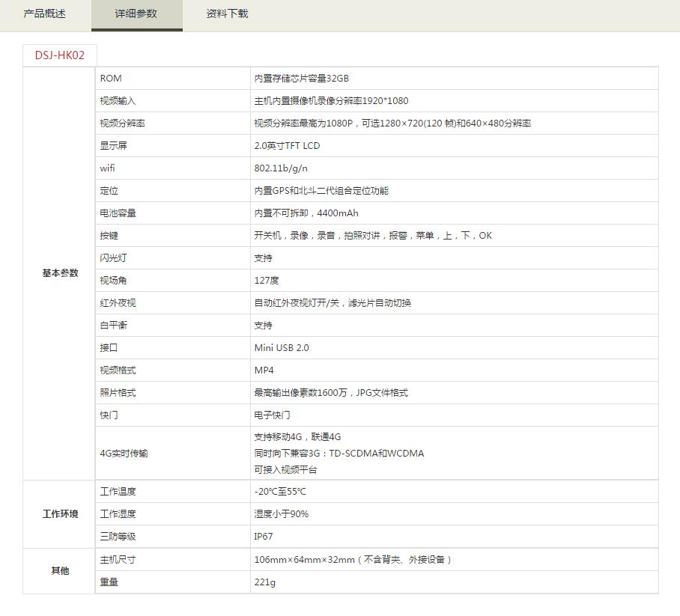Screen dimensions: 680x616
Task: Click the 2.0英寸TFT LCD display value
Action: (287, 146)
